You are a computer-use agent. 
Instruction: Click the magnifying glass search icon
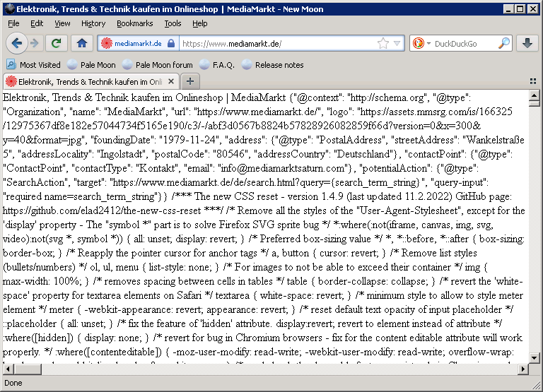[504, 43]
